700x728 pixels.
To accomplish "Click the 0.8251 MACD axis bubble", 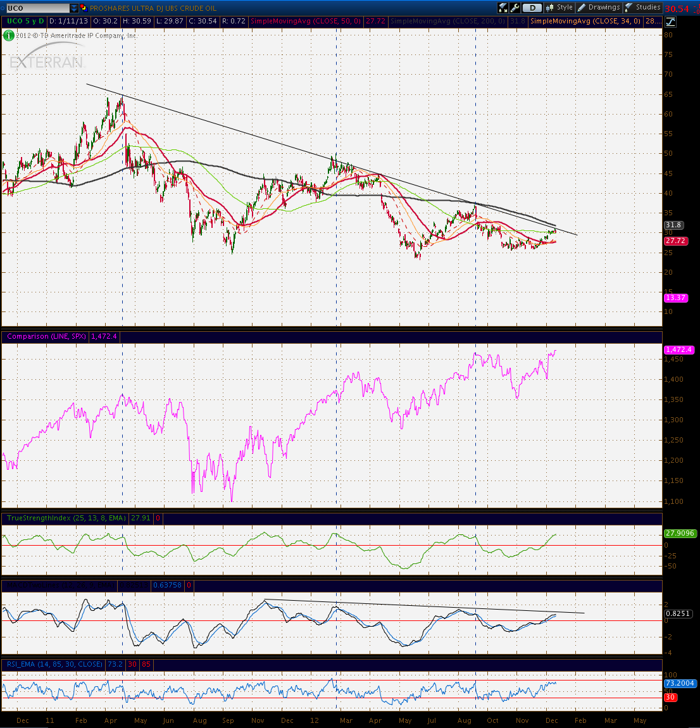I will coord(678,613).
